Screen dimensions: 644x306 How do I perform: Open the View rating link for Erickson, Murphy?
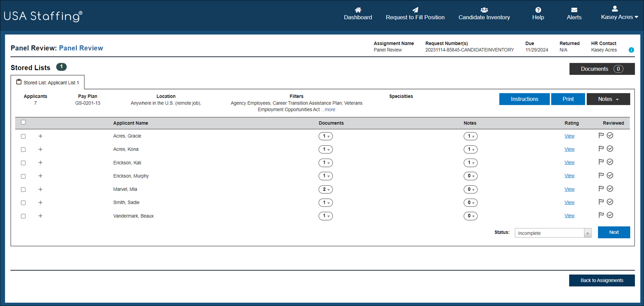[x=569, y=176]
